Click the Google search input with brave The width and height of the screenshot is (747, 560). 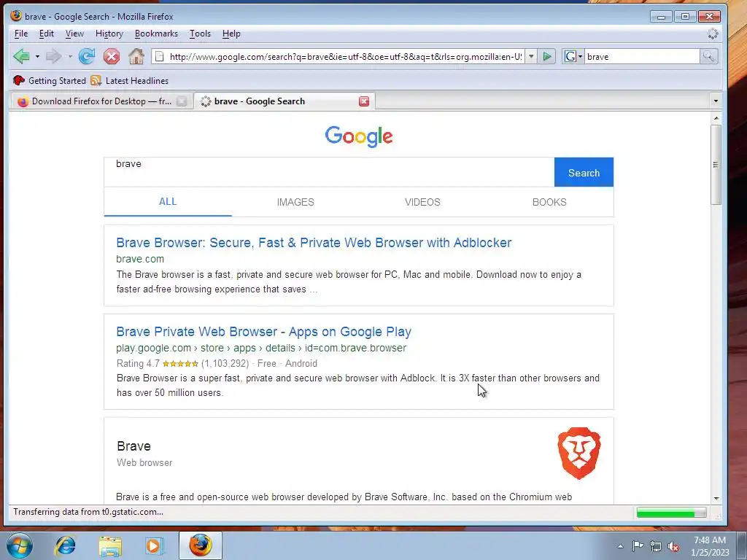click(x=329, y=172)
